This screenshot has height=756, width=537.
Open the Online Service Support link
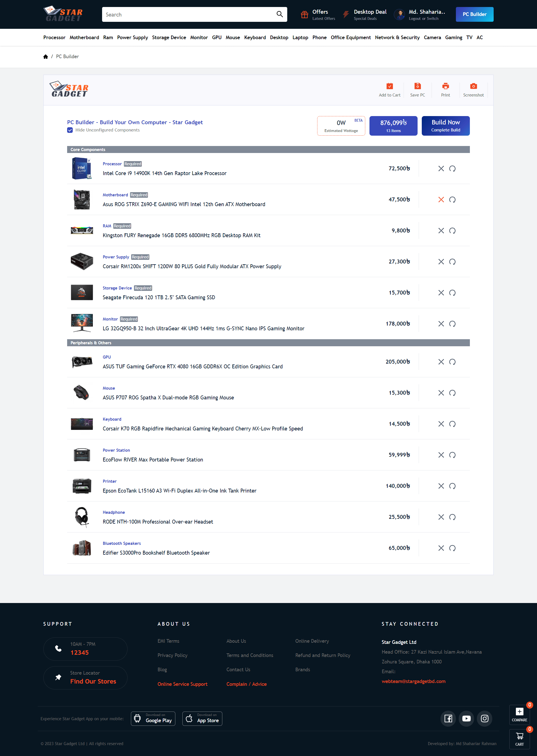tap(182, 684)
